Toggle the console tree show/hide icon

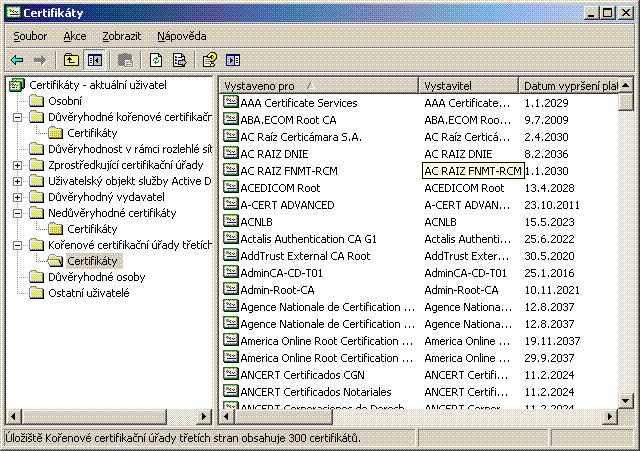(x=95, y=60)
